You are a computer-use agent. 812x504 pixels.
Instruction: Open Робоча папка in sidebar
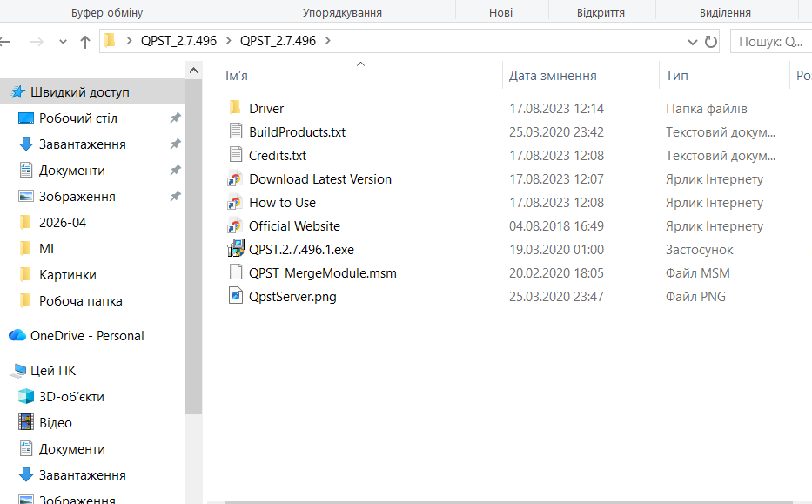(81, 301)
